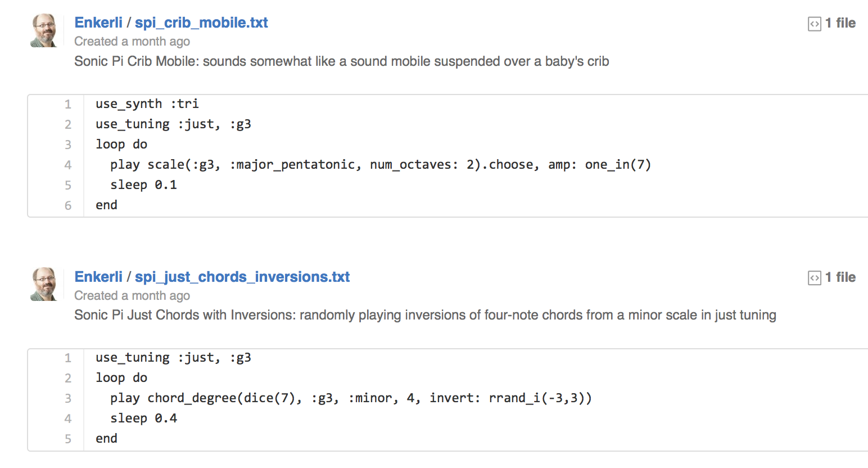The image size is (868, 468).
Task: Click the code icon beside spi_crib_mobile 1 file
Action: coord(814,24)
